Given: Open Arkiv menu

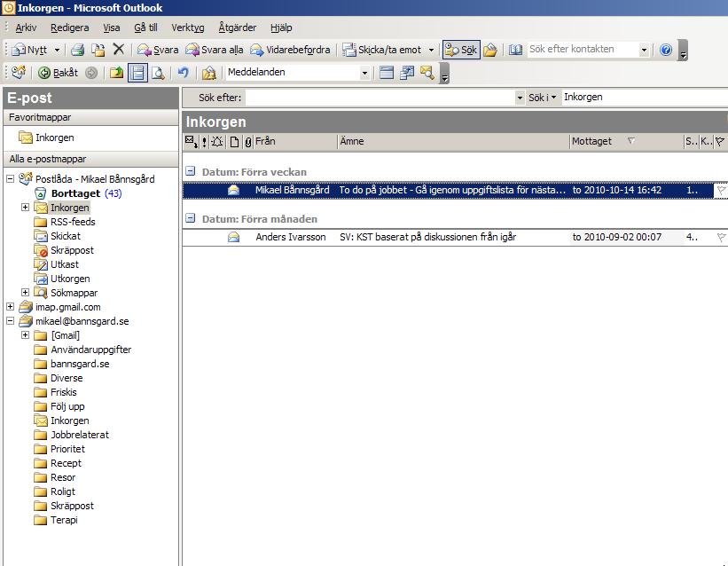Looking at the screenshot, I should [x=26, y=28].
